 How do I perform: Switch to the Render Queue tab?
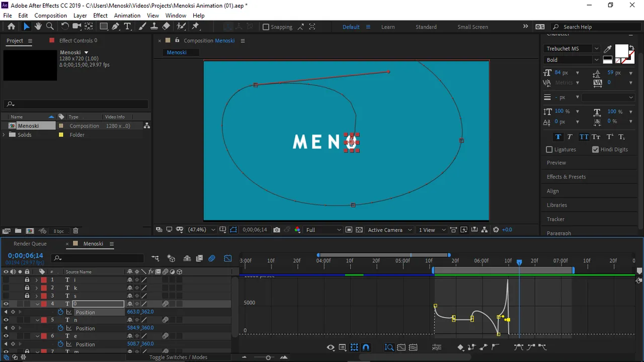30,244
